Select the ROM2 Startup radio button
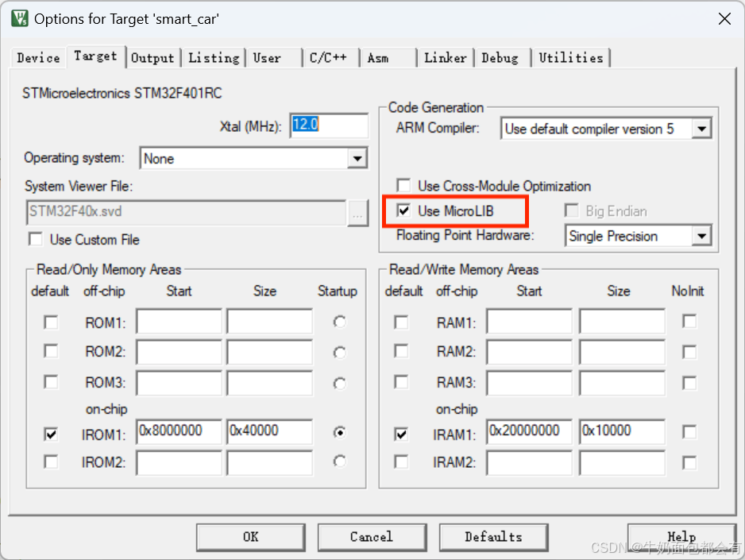This screenshot has width=745, height=560. 339,353
